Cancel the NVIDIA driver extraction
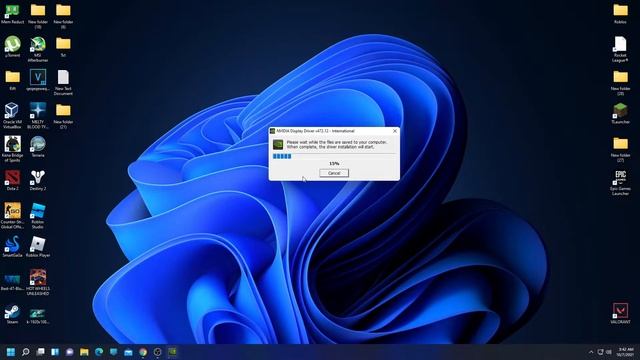This screenshot has width=640, height=360. point(334,173)
